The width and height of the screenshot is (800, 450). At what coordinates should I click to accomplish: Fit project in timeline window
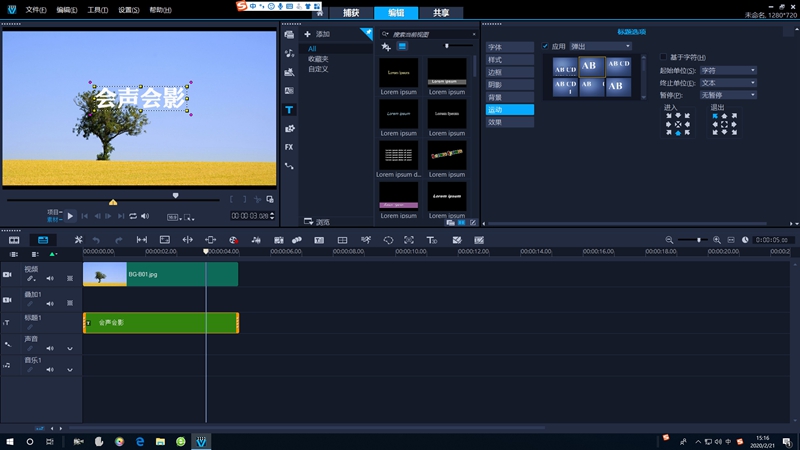click(731, 240)
